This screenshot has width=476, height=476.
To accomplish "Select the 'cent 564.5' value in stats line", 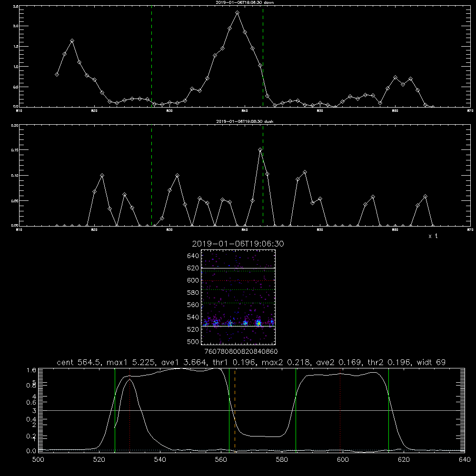I will pyautogui.click(x=78, y=362).
